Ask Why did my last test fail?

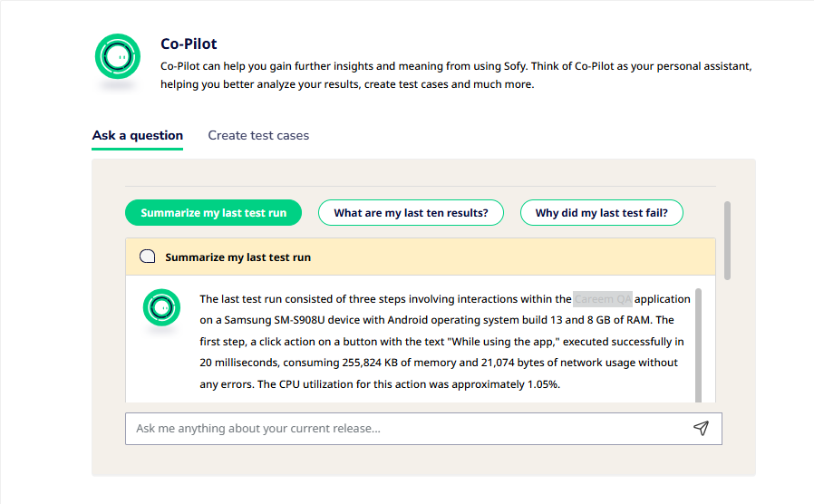[602, 213]
